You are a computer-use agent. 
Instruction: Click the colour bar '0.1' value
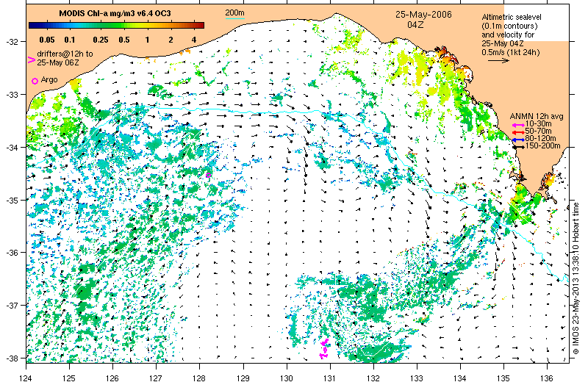(70, 40)
